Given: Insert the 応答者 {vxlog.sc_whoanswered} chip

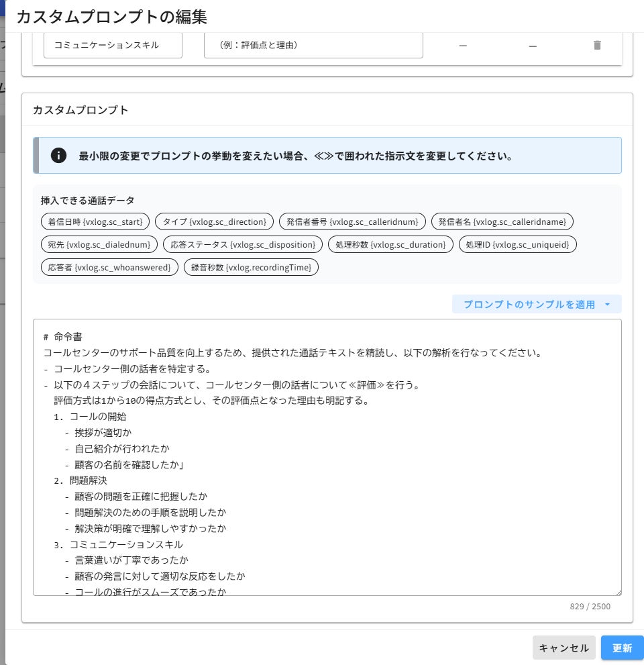Looking at the screenshot, I should click(109, 267).
